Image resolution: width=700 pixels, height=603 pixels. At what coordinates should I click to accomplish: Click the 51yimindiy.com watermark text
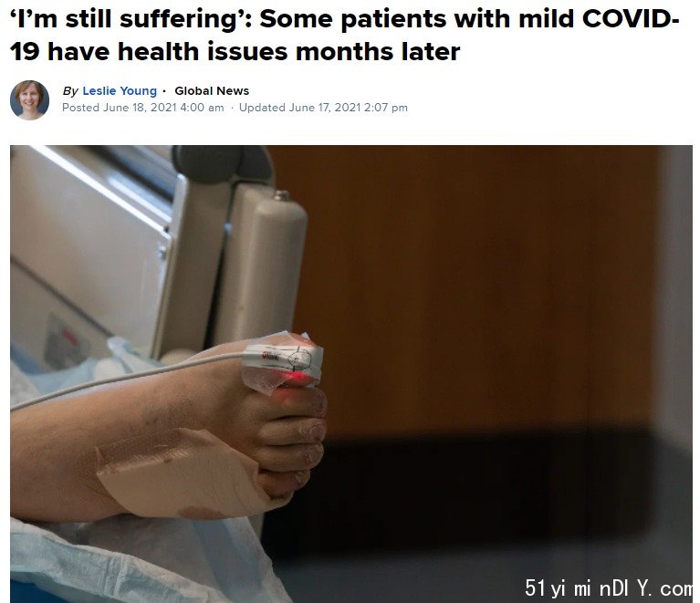(x=609, y=587)
